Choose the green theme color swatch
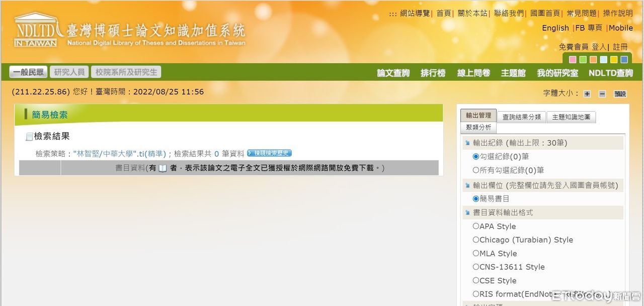Screen dimensions: 644x306 (x=583, y=60)
